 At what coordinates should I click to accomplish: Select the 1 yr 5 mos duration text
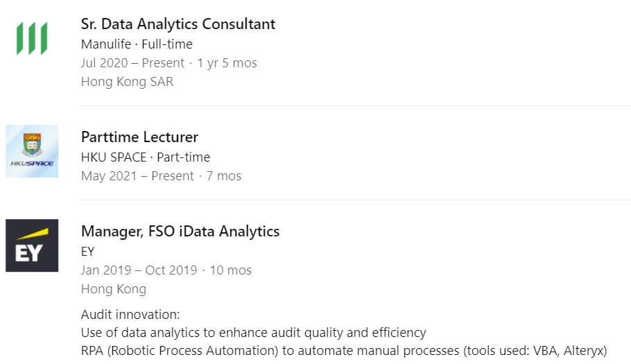click(227, 62)
